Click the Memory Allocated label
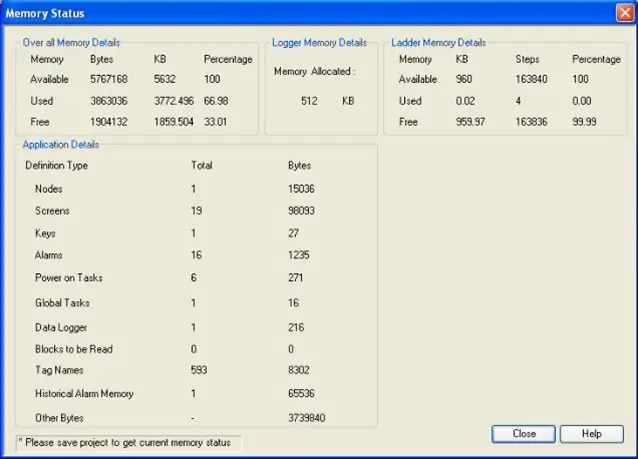This screenshot has width=638, height=459. [315, 72]
